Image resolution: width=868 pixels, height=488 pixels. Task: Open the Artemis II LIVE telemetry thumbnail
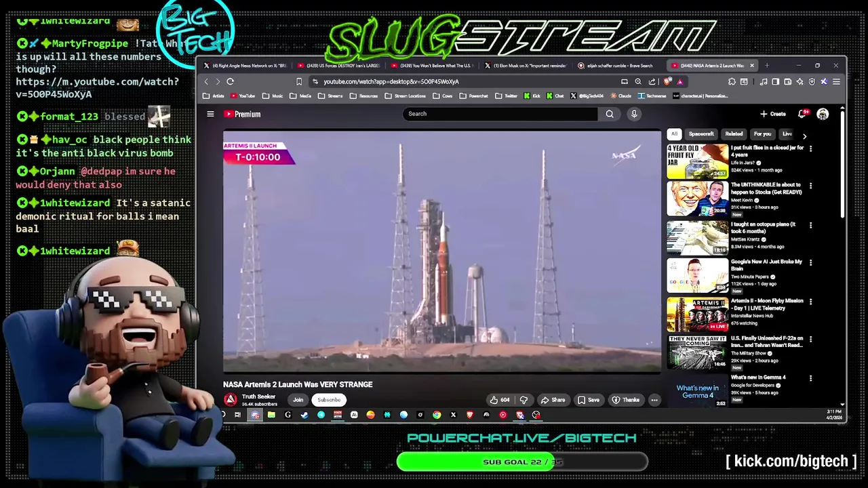coord(697,314)
